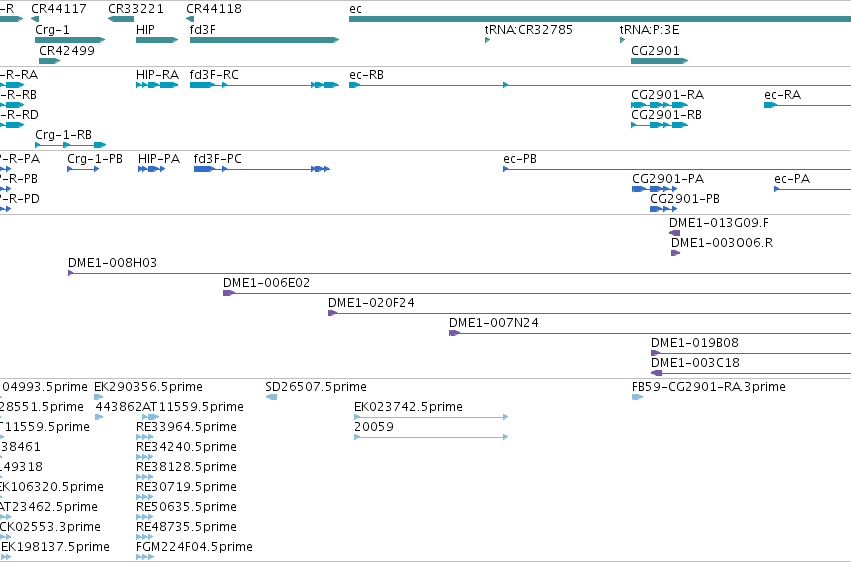Viewport: 851px width, 562px height.
Task: Click the fd3F gene span
Action: [x=264, y=40]
